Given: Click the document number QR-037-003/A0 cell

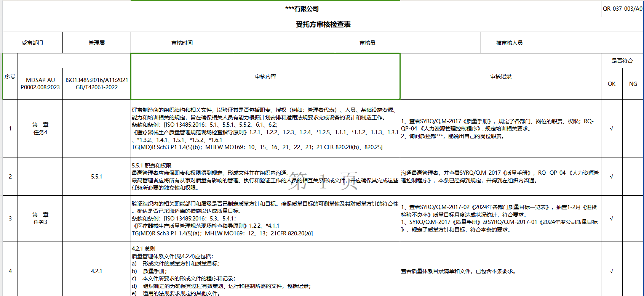Looking at the screenshot, I should 622,9.
